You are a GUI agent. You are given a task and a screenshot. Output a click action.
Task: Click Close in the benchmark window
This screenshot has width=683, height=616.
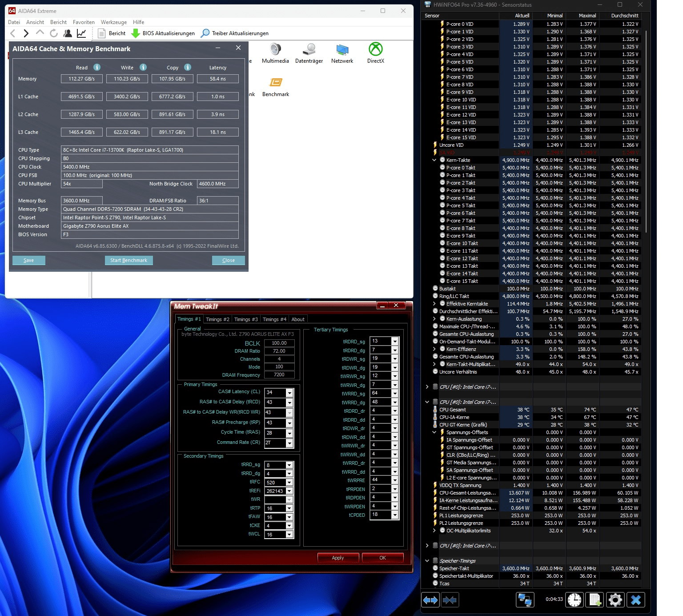pos(229,260)
